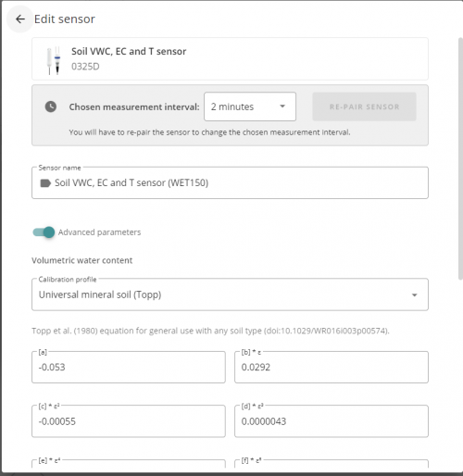
Task: Edit the [c] * ε² coefficient field
Action: tap(129, 421)
